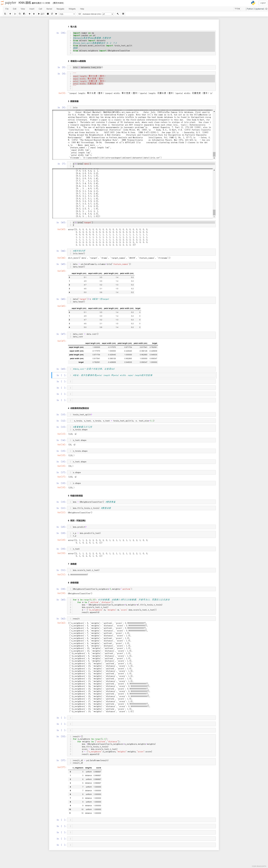Click the '1 导入包' heading
The image size is (268, 868).
click(72, 27)
